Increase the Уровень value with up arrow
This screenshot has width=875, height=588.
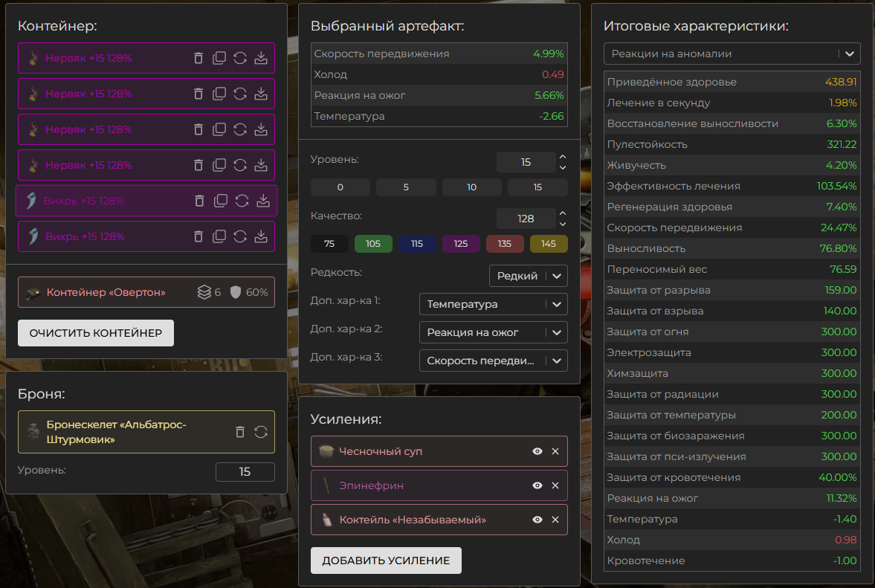click(563, 157)
